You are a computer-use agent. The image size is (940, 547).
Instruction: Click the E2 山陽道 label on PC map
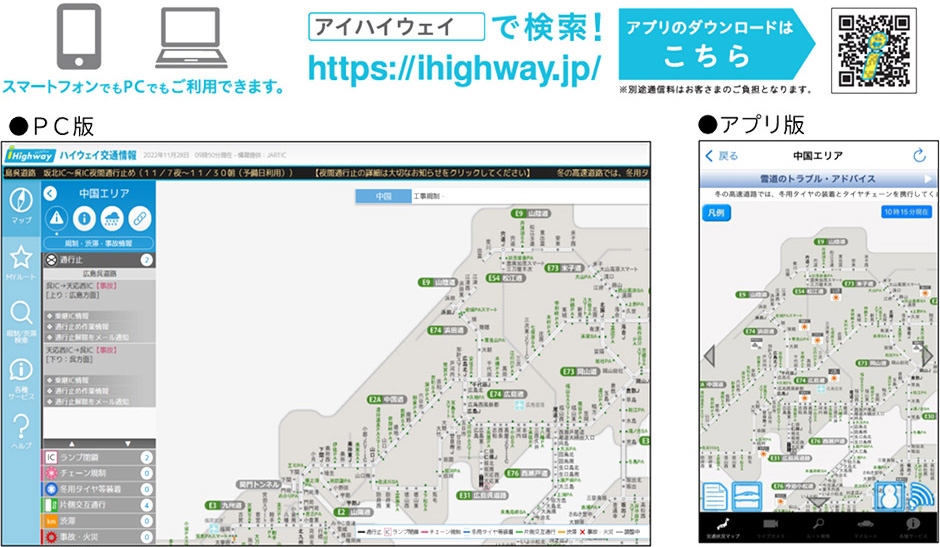point(354,512)
